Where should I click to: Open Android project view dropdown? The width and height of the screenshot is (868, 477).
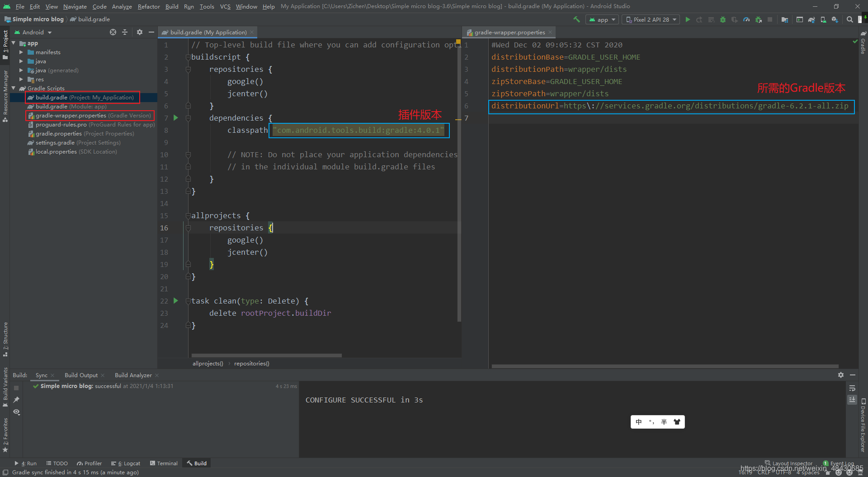click(x=33, y=32)
